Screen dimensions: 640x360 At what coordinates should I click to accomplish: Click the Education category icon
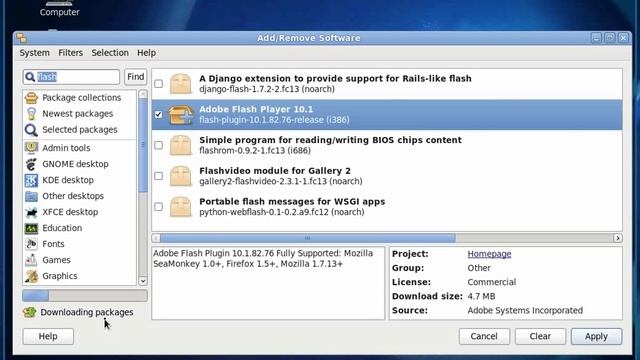tap(31, 228)
